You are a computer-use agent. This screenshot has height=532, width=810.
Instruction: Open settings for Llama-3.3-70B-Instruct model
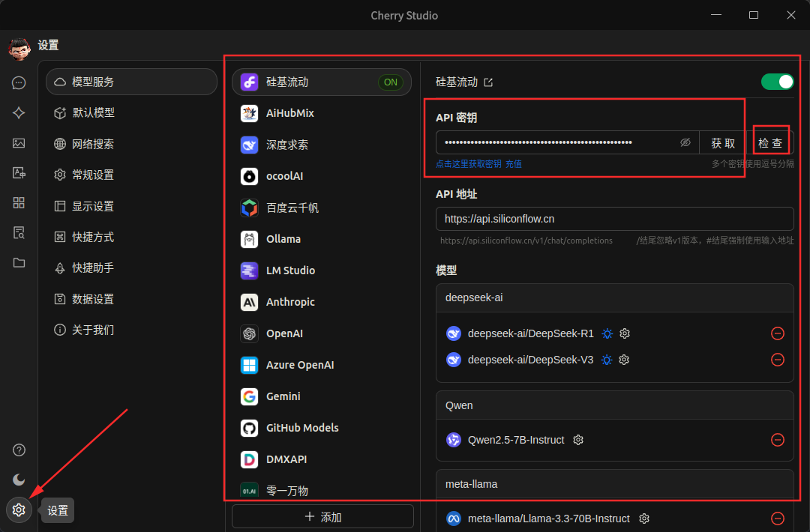643,518
